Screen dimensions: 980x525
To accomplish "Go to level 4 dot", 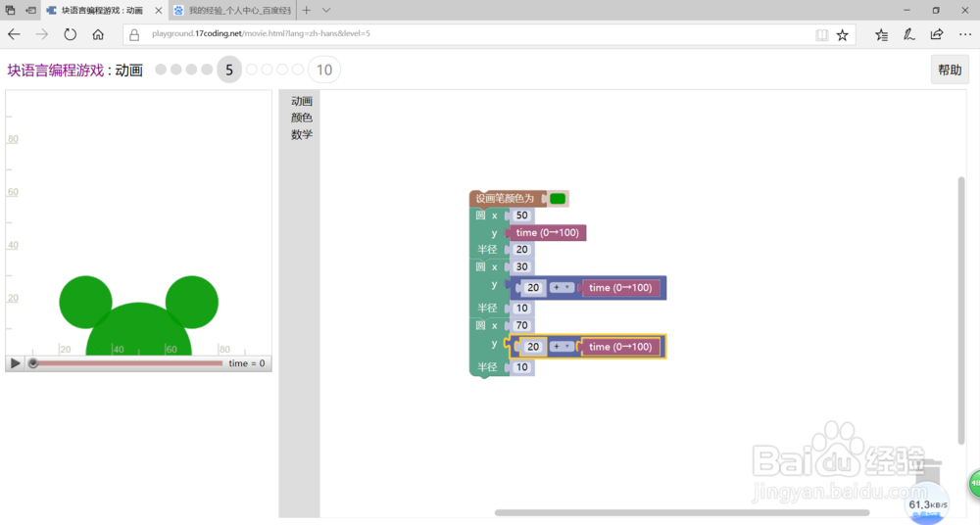I will pos(207,70).
